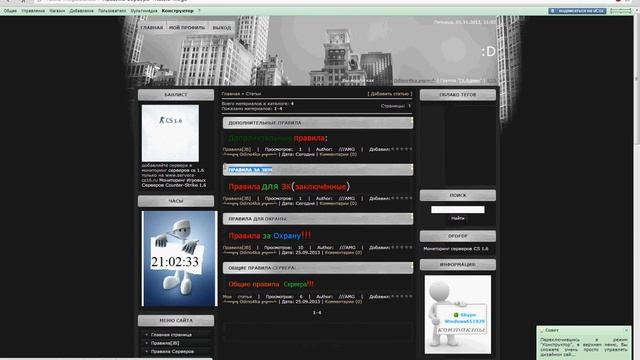Open the Добавление admin menu

point(82,11)
